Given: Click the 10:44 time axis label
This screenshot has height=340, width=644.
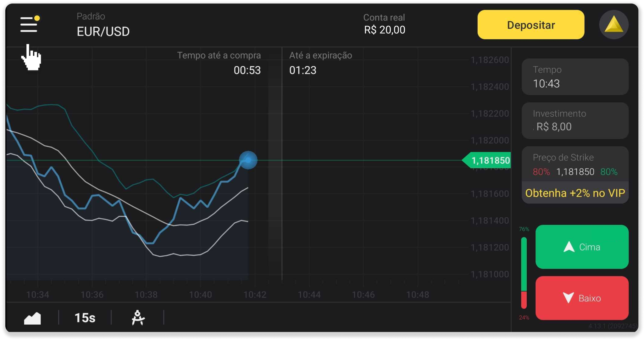Looking at the screenshot, I should pos(309,295).
